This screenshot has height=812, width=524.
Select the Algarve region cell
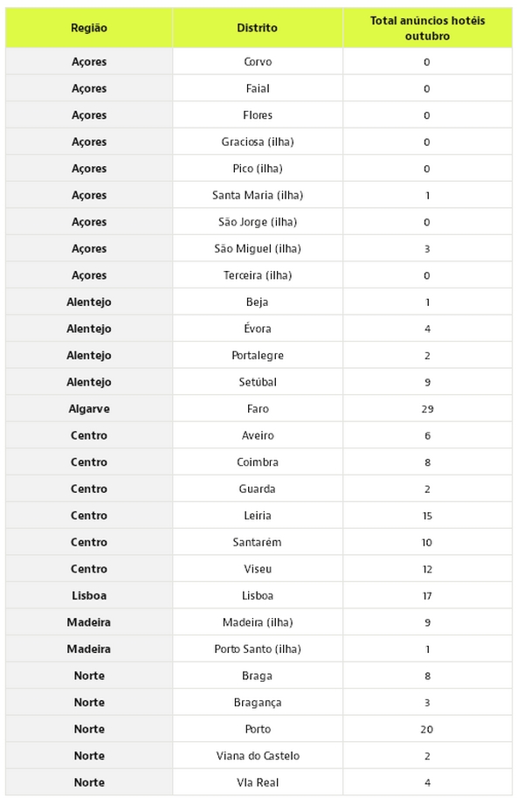[89, 408]
